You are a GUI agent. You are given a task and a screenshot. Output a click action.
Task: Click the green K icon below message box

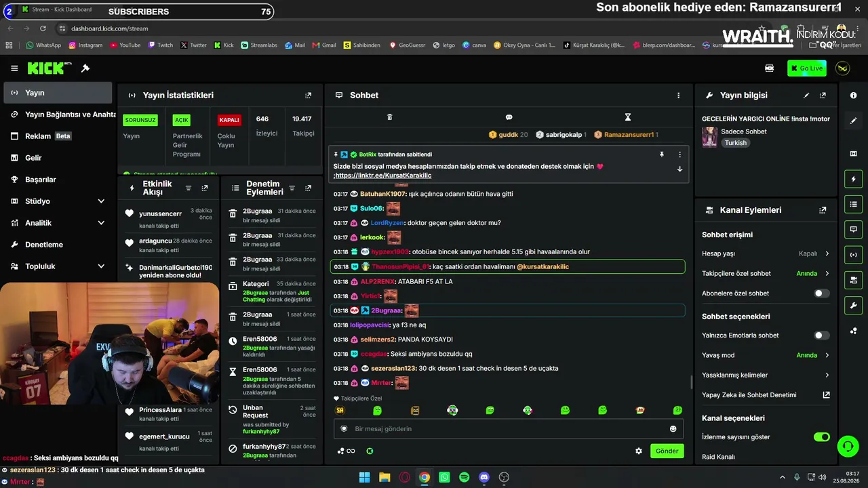coord(370,451)
